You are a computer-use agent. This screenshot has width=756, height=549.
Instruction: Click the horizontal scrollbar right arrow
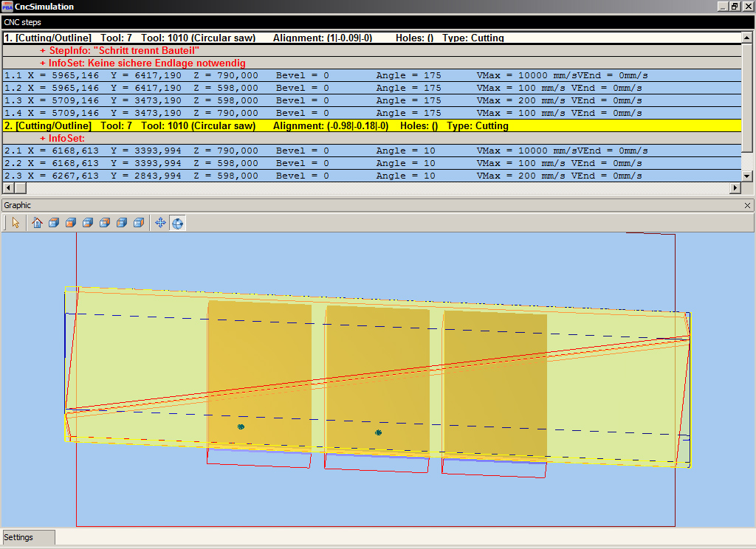735,188
